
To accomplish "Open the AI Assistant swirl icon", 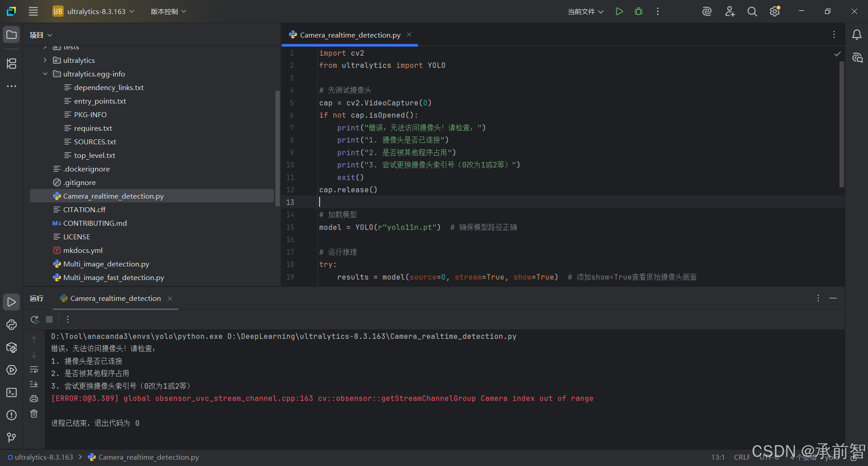I will pyautogui.click(x=707, y=11).
